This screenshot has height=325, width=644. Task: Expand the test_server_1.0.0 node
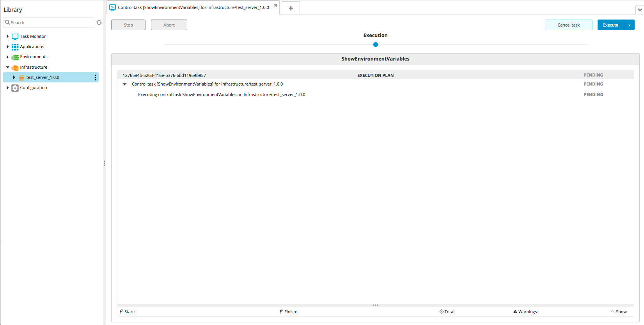click(14, 77)
